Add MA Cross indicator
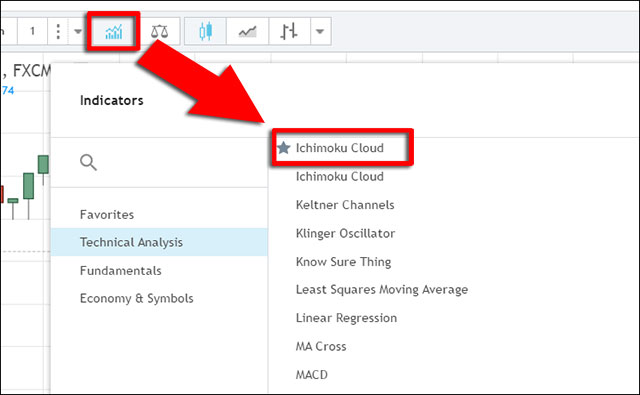Screen dimensions: 640x395 (321, 346)
